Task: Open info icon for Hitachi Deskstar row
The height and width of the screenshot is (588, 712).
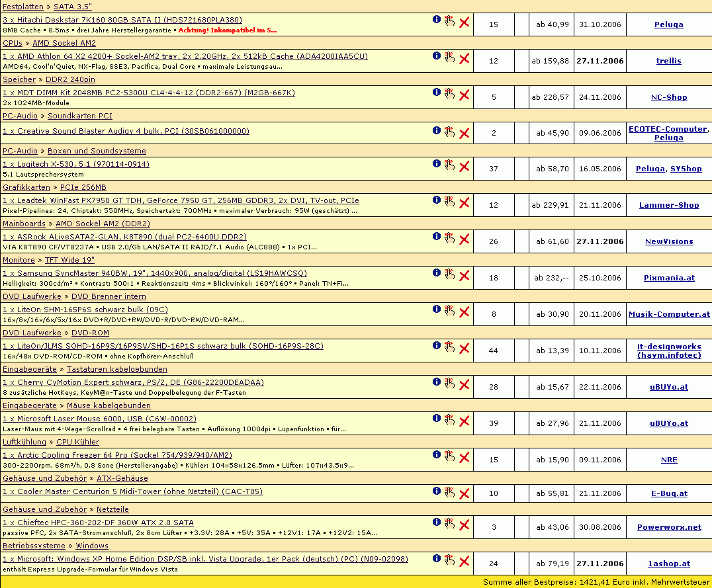Action: (436, 19)
